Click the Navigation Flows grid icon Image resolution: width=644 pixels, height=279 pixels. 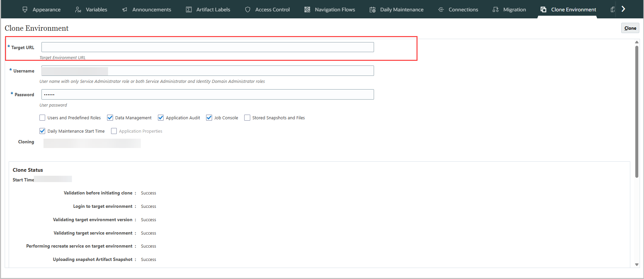point(307,10)
